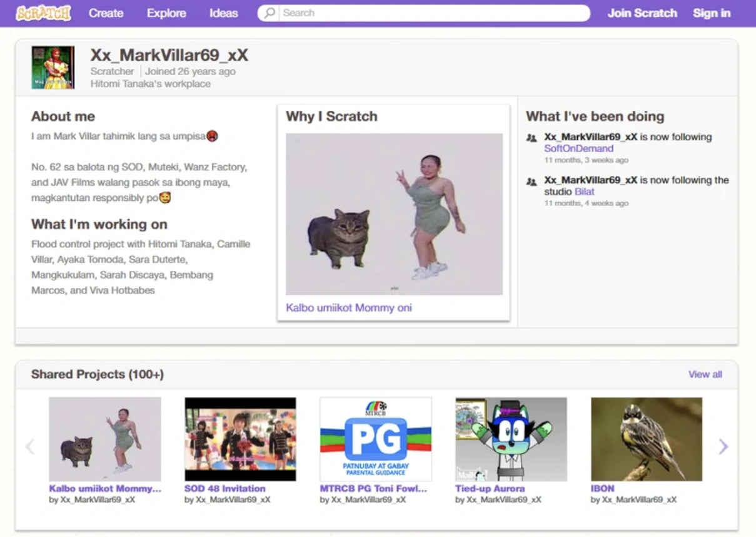
Task: Click username in the Bilat studio activity entry
Action: (x=591, y=180)
